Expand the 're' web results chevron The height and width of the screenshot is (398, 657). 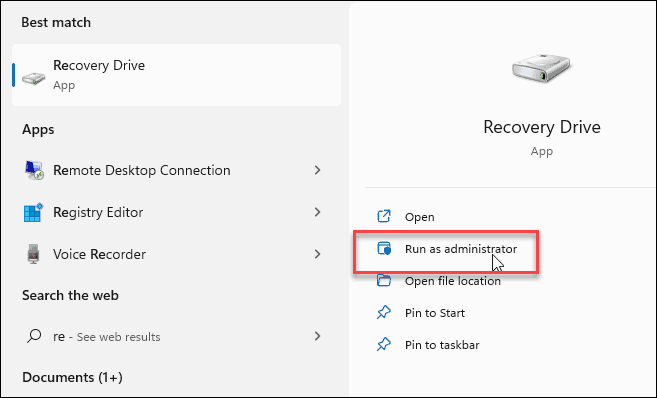317,336
